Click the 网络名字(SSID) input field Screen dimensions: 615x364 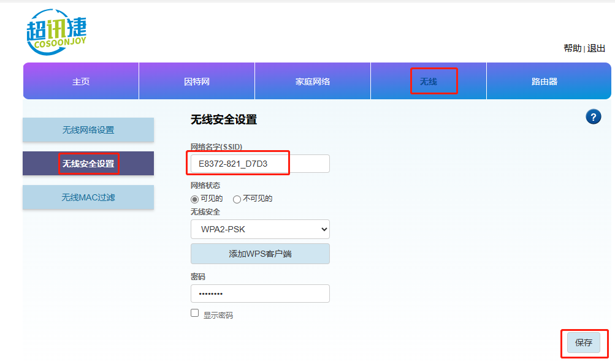[260, 164]
